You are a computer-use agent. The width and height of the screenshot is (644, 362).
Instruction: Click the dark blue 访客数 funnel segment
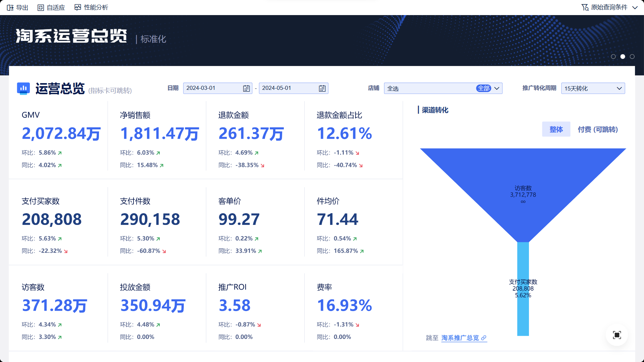coord(523,174)
